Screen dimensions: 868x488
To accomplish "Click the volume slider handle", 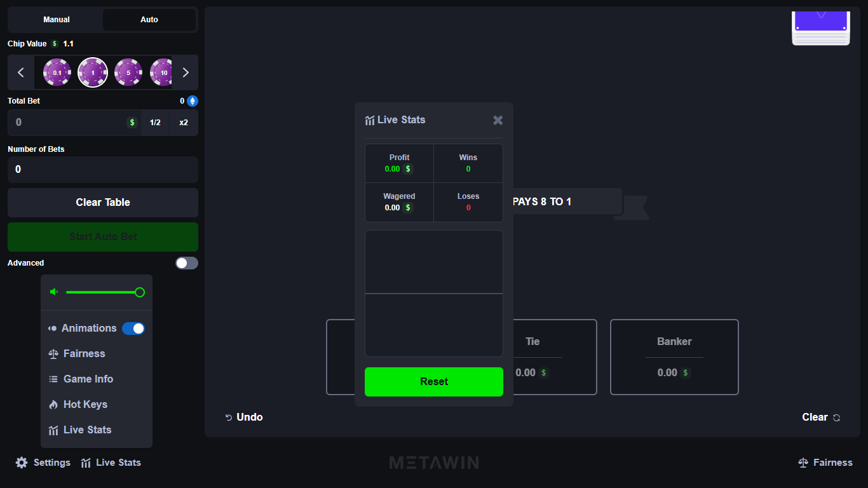I will coord(140,292).
